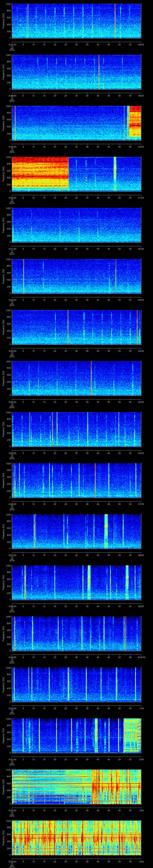Click the '4:49:00' time axis label
This screenshot has width=153, height=868.
click(12, 147)
